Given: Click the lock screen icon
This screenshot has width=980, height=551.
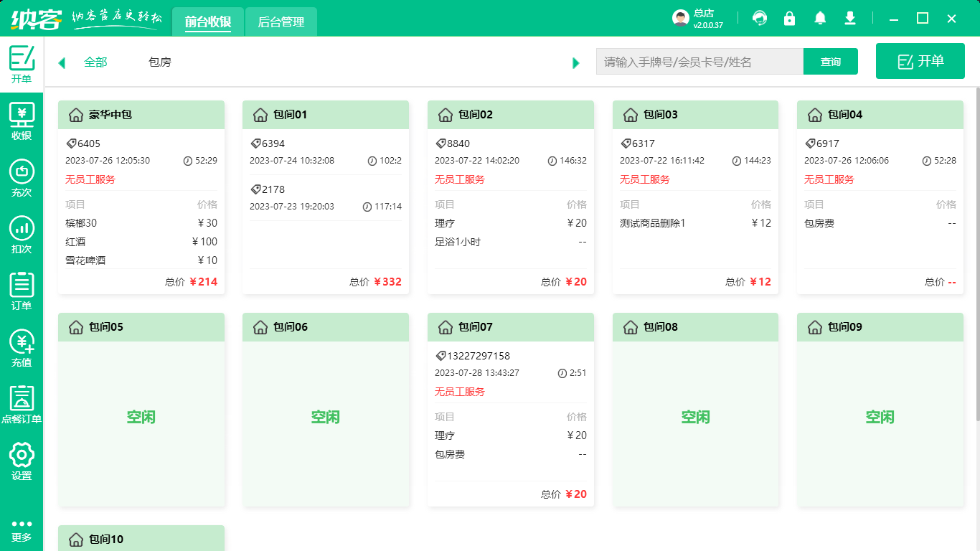Looking at the screenshot, I should tap(790, 19).
